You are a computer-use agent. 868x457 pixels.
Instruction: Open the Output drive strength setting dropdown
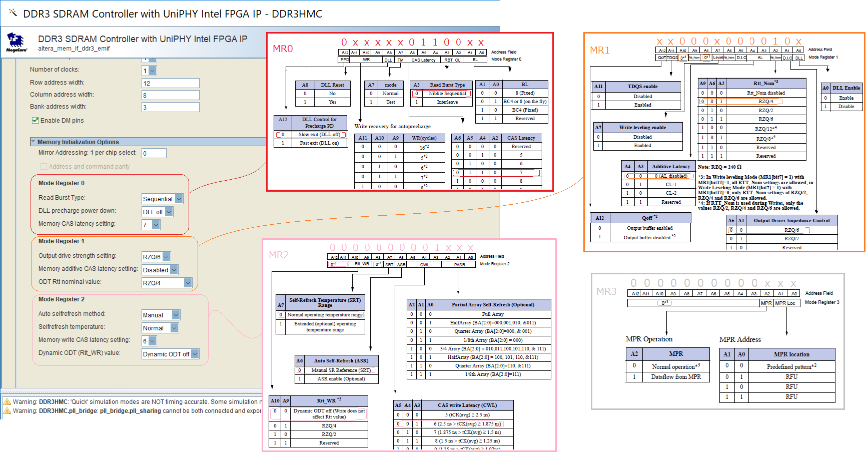pos(166,257)
